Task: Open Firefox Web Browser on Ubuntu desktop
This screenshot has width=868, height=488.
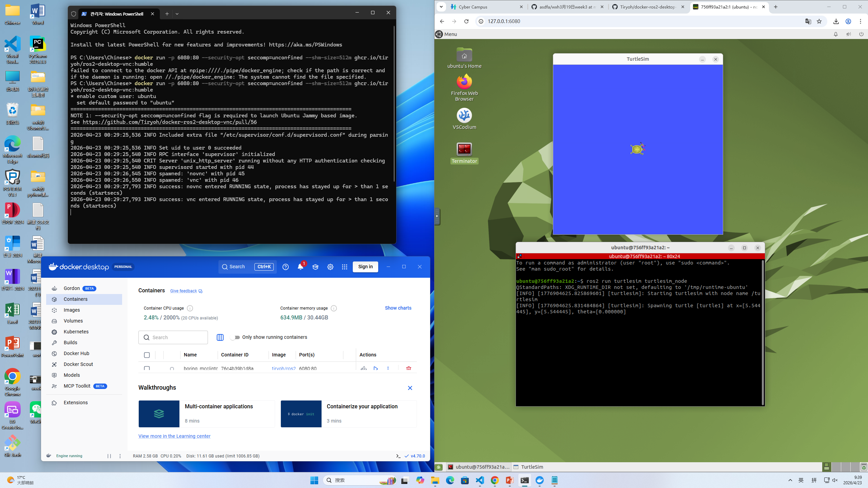Action: (464, 82)
